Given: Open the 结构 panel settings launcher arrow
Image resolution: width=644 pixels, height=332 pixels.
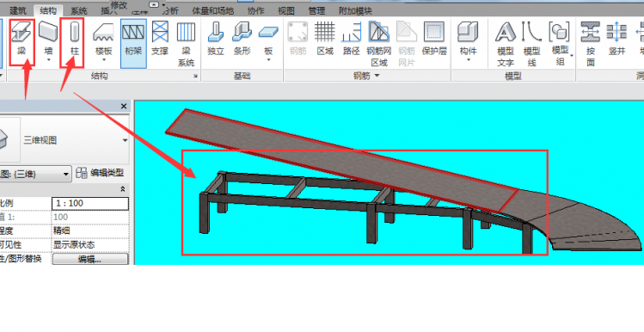Looking at the screenshot, I should click(x=195, y=76).
